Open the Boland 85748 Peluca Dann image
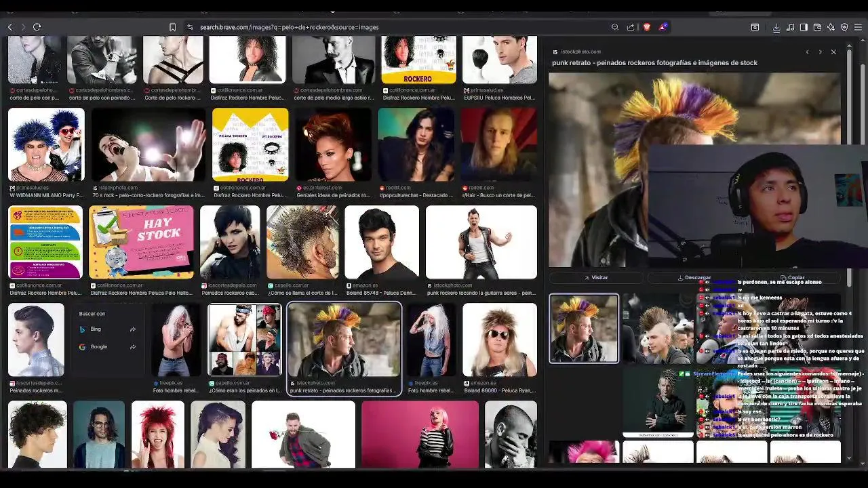Viewport: 868px width, 488px height. point(382,243)
